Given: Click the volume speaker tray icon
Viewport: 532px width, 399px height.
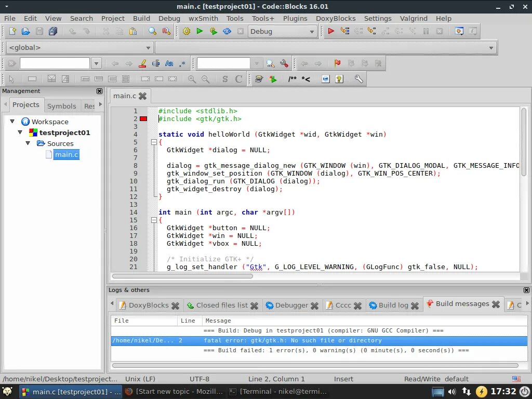Looking at the screenshot, I should pos(452,392).
